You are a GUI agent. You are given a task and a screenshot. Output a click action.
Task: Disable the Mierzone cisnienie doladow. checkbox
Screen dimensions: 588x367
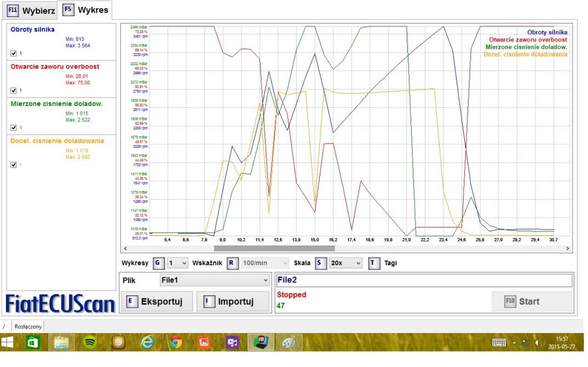point(14,128)
